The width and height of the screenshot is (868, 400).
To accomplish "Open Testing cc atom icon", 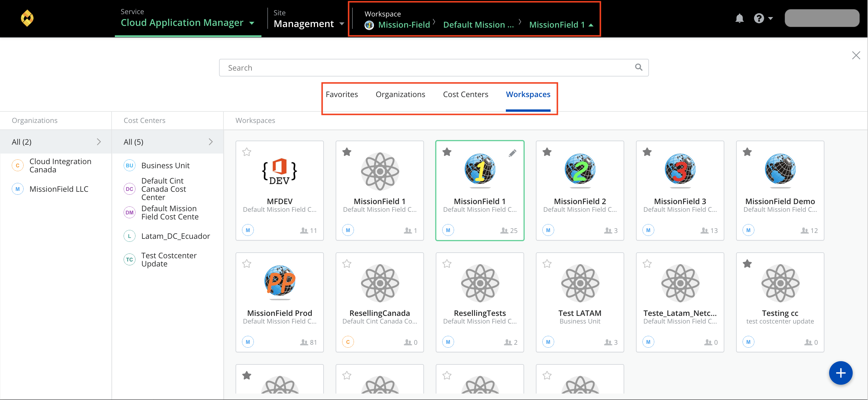I will point(780,283).
